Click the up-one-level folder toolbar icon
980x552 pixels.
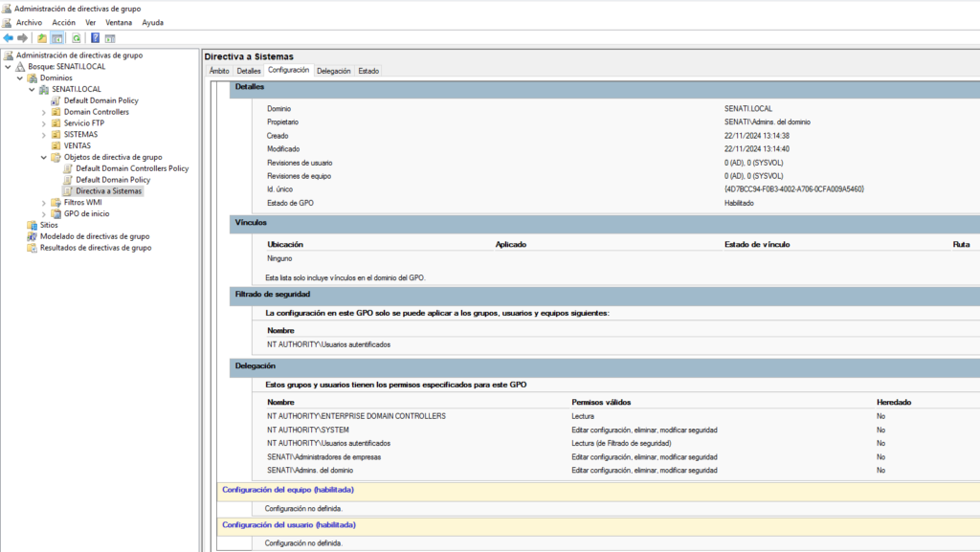[42, 38]
